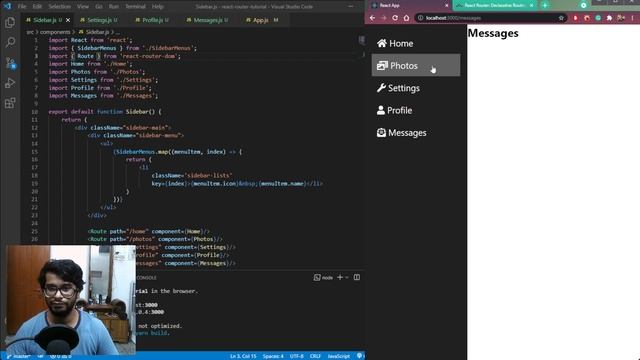Click the CONSOLE panel tab

(x=146, y=278)
